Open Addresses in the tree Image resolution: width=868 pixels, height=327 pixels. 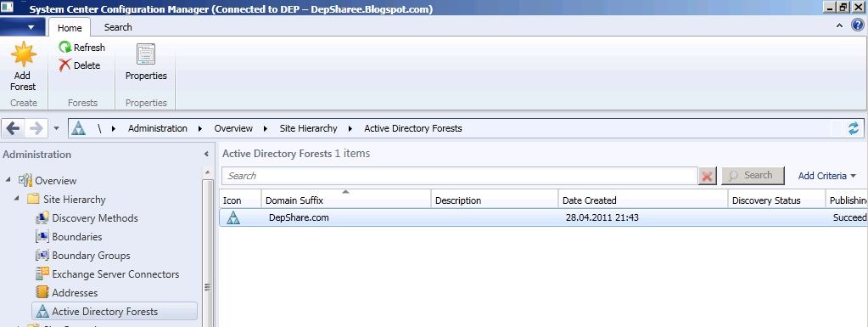pos(75,293)
